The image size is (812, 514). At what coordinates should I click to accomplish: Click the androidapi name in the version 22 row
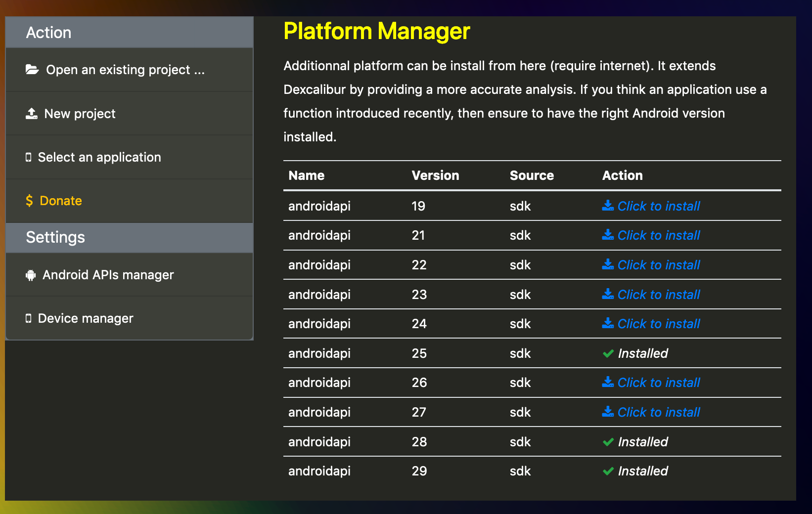pos(319,265)
